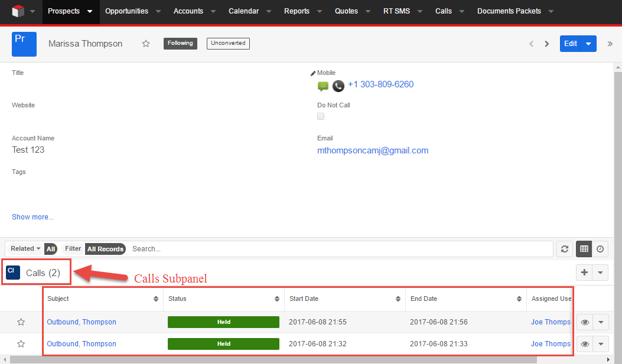Click the green SMS message icon
This screenshot has height=364, width=622.
pos(323,86)
